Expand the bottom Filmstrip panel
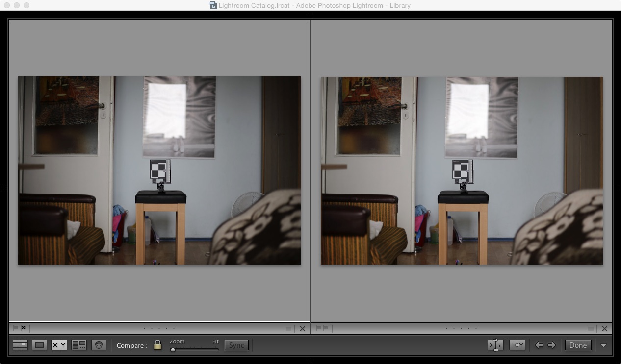Viewport: 621px width, 364px height. pyautogui.click(x=310, y=361)
